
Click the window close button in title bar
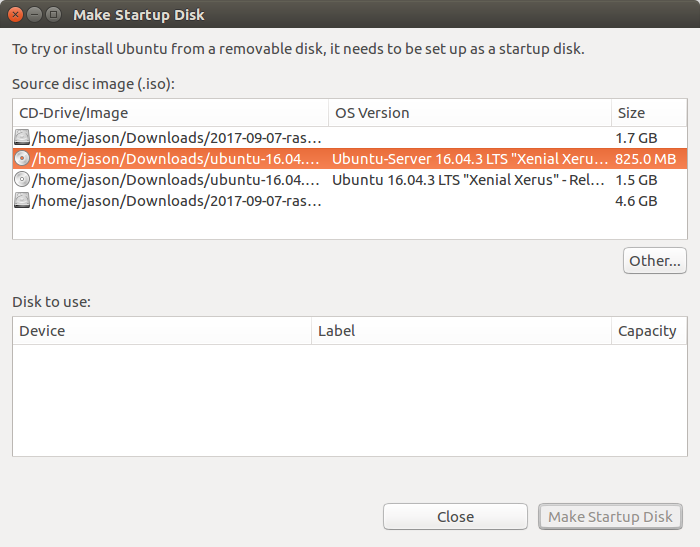coord(15,14)
